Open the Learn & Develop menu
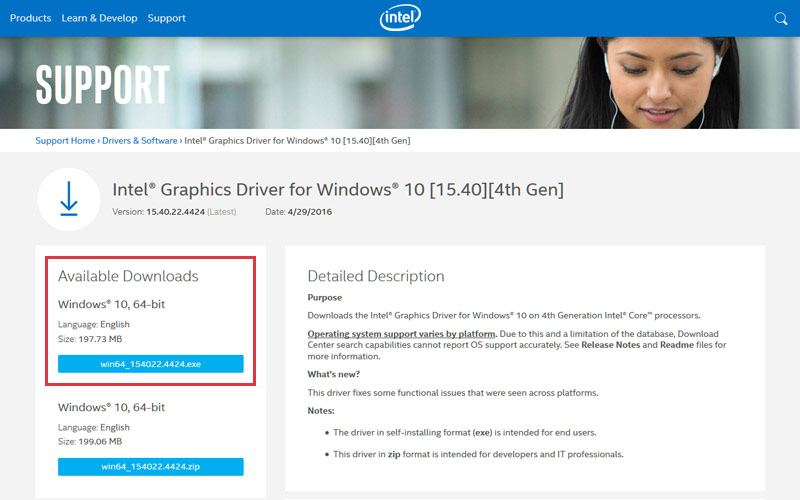Viewport: 800px width, 500px height. [99, 18]
